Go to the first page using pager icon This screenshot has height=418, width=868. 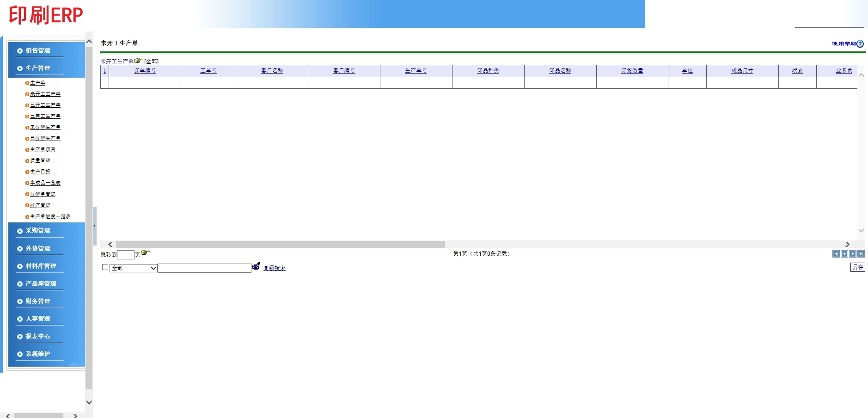[x=836, y=254]
